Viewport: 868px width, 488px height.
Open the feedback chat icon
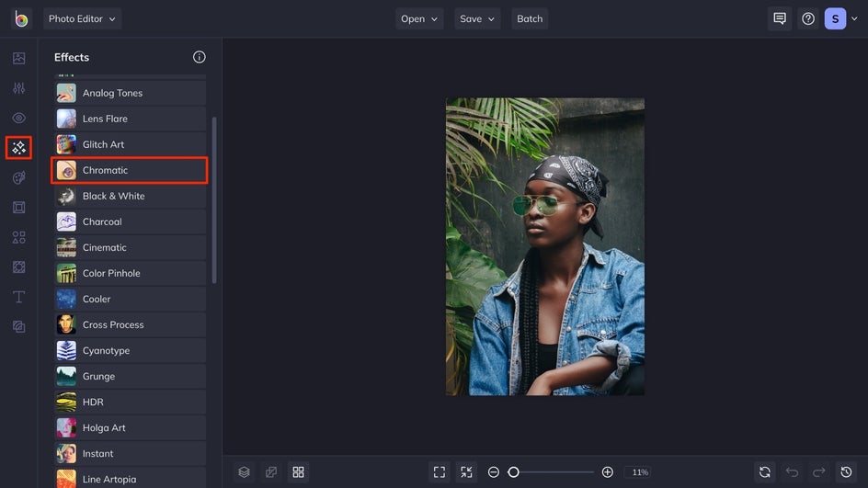click(x=780, y=18)
